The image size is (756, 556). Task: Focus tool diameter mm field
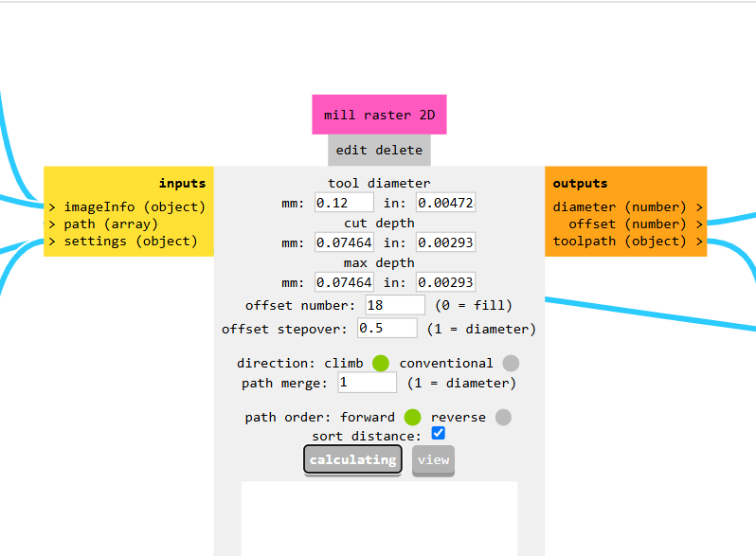tap(344, 203)
